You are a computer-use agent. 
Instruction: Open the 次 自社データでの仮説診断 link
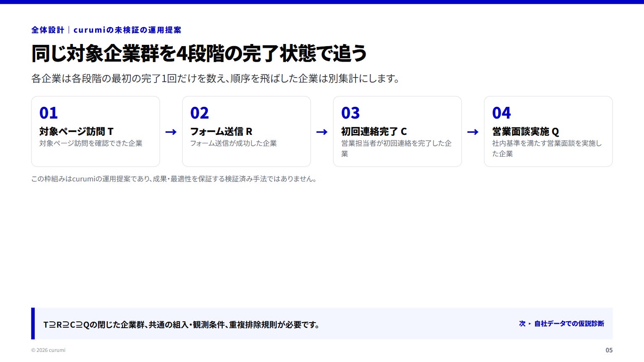tap(561, 323)
